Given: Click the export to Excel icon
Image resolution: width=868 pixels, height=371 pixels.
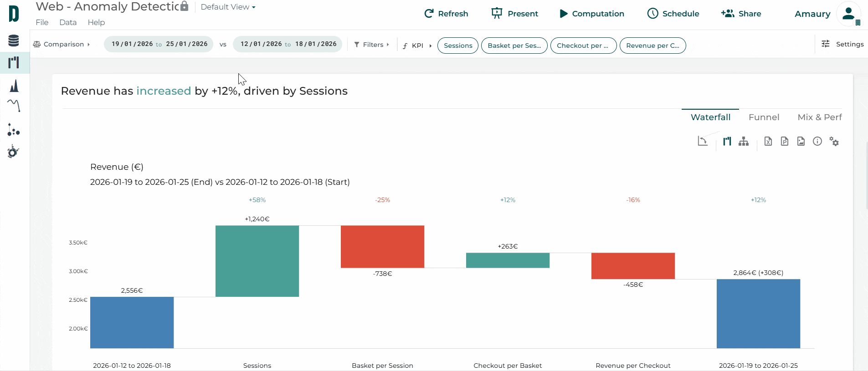Looking at the screenshot, I should pyautogui.click(x=768, y=142).
